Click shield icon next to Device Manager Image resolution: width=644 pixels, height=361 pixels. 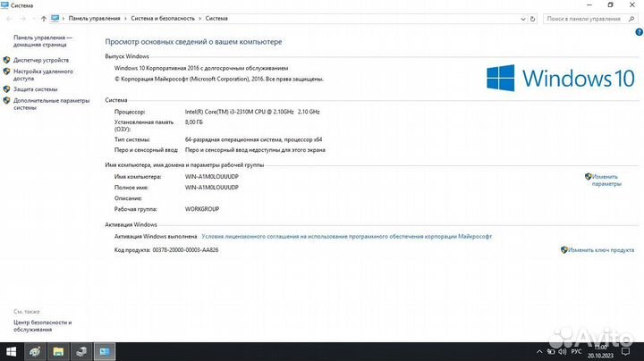(x=6, y=60)
